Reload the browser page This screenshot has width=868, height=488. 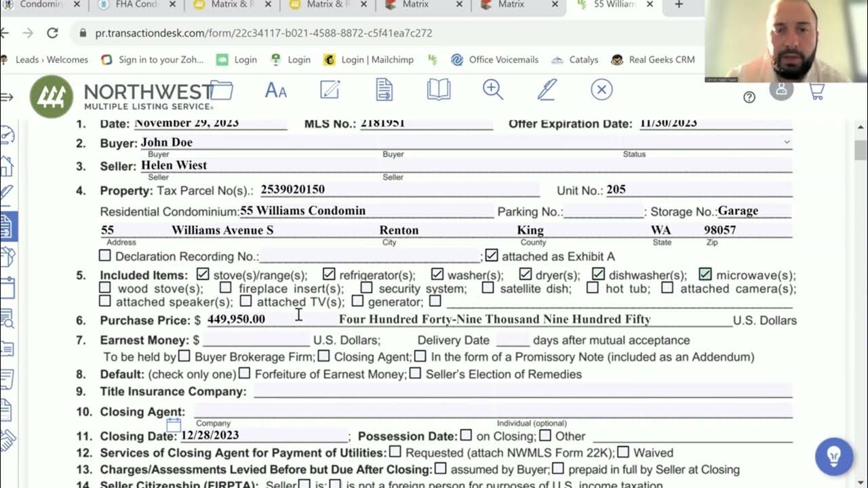[52, 33]
